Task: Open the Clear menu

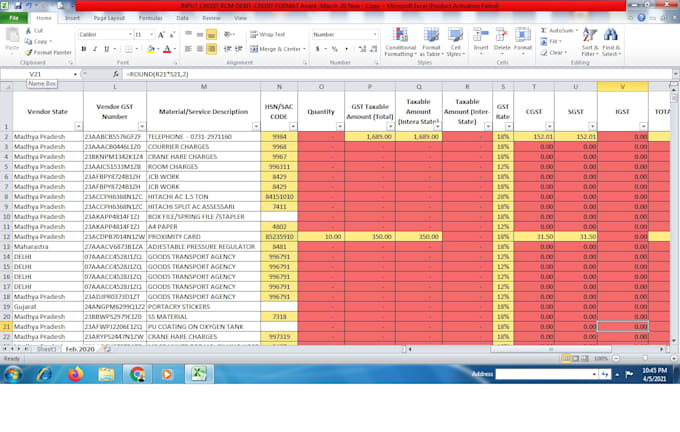Action: (x=552, y=52)
